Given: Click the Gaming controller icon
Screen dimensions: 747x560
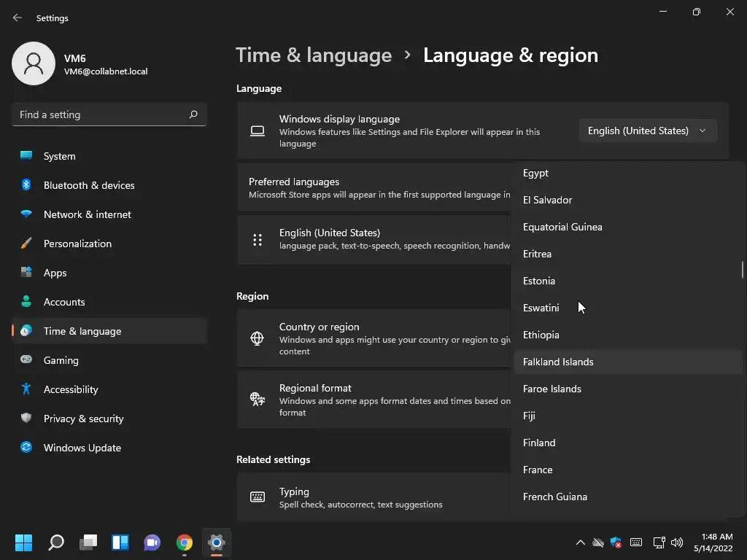Looking at the screenshot, I should tap(26, 359).
